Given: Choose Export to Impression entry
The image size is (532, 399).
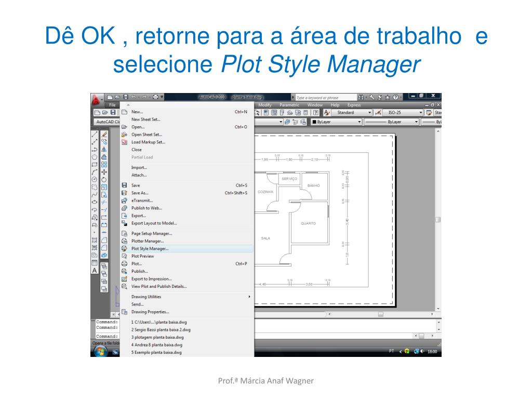Looking at the screenshot, I should 187,279.
